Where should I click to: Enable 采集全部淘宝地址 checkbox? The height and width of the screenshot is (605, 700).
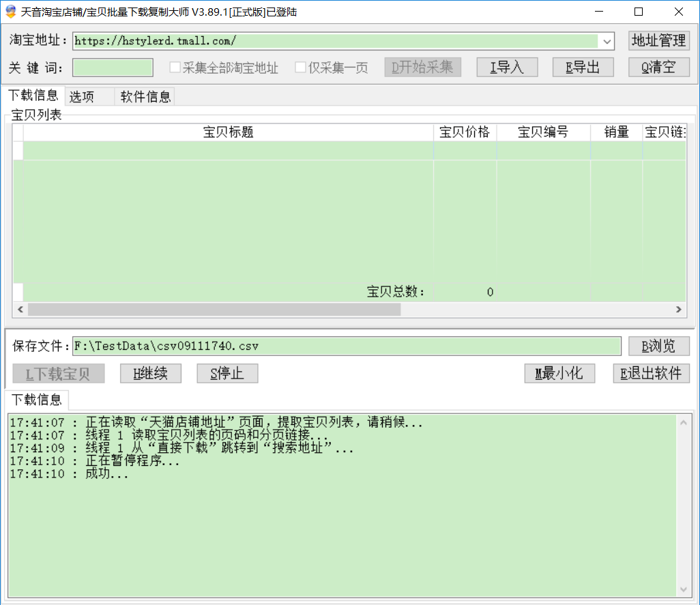(x=175, y=68)
